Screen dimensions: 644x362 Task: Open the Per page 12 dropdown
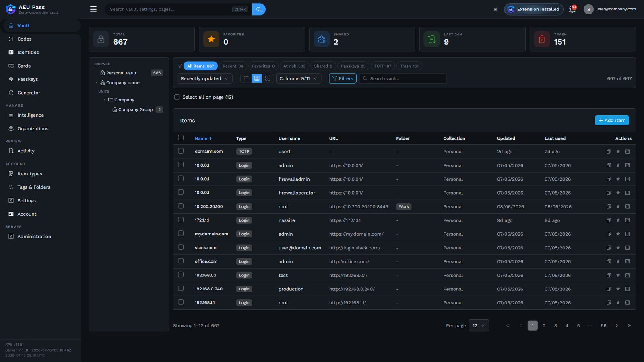(x=479, y=325)
